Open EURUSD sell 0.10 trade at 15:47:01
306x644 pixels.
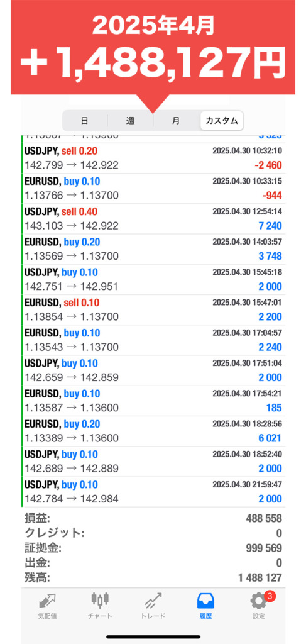pyautogui.click(x=153, y=310)
